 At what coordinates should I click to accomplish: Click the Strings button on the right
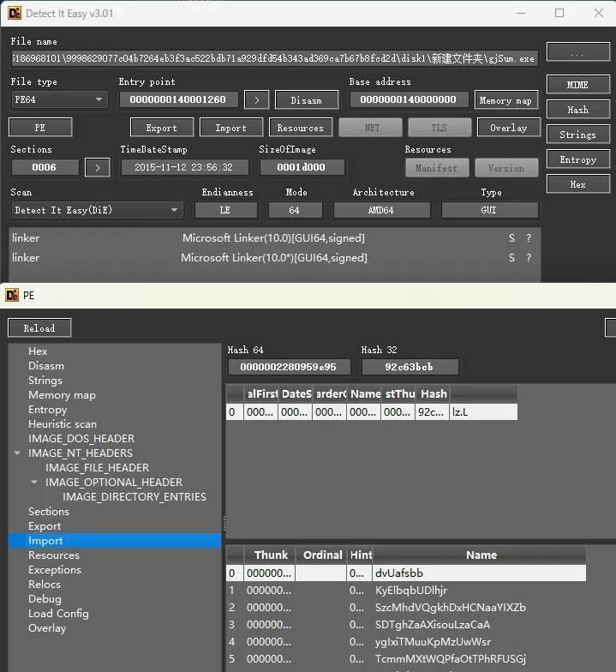coord(577,135)
